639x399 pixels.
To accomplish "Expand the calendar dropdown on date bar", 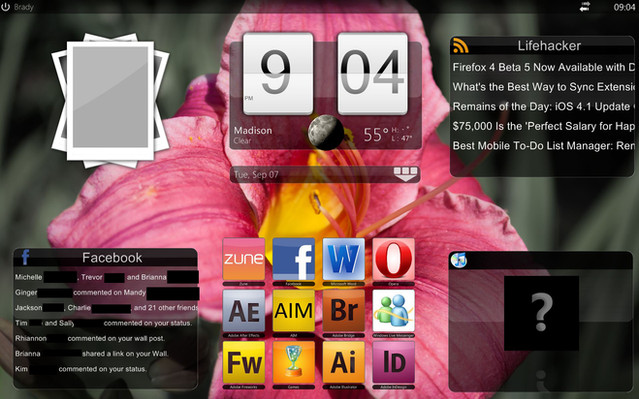I will [405, 174].
